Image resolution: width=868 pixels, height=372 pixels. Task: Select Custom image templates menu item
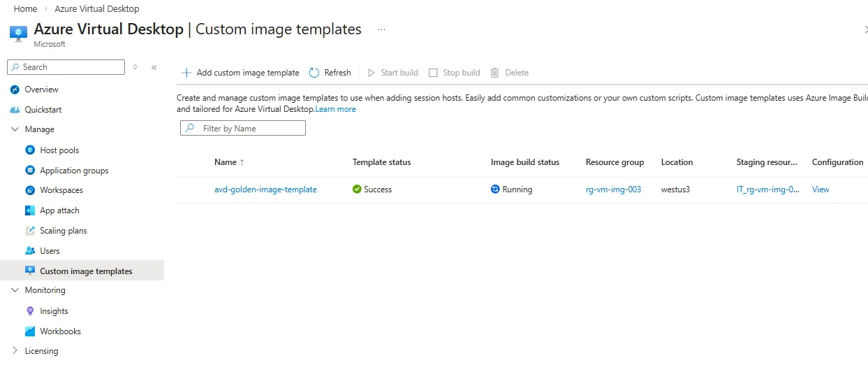[x=86, y=271]
